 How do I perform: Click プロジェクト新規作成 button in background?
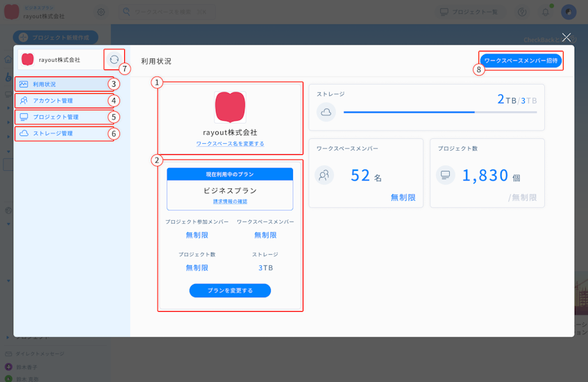pyautogui.click(x=56, y=38)
